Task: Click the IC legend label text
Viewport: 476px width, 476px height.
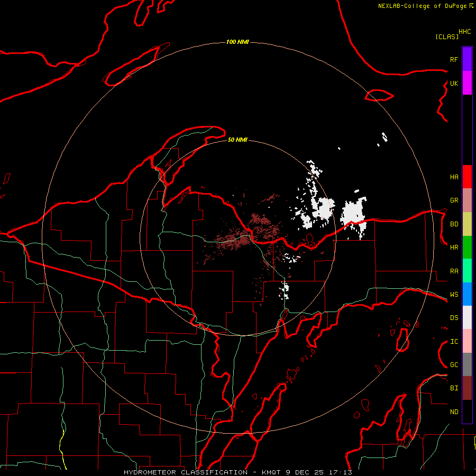Action: coord(454,342)
